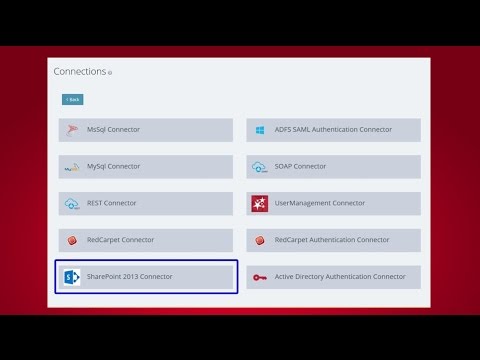Click the MySql dolphin icon
This screenshot has width=480, height=360.
(72, 167)
